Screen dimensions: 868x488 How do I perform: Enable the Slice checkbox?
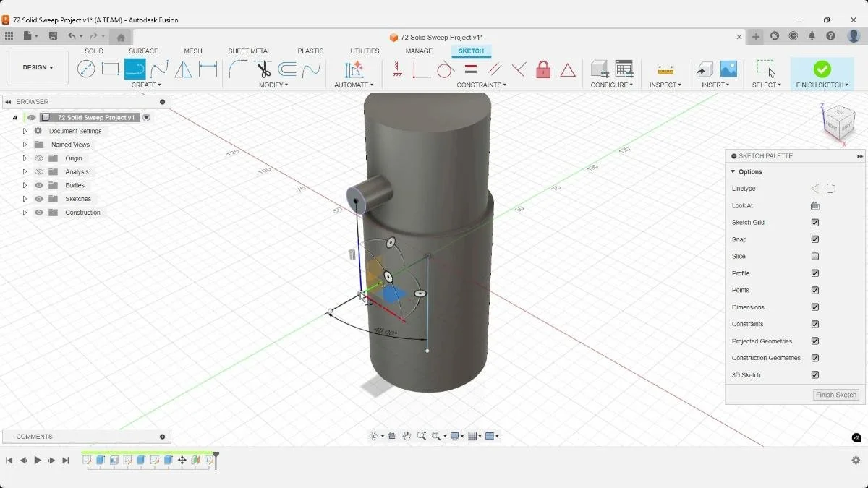[x=815, y=257]
